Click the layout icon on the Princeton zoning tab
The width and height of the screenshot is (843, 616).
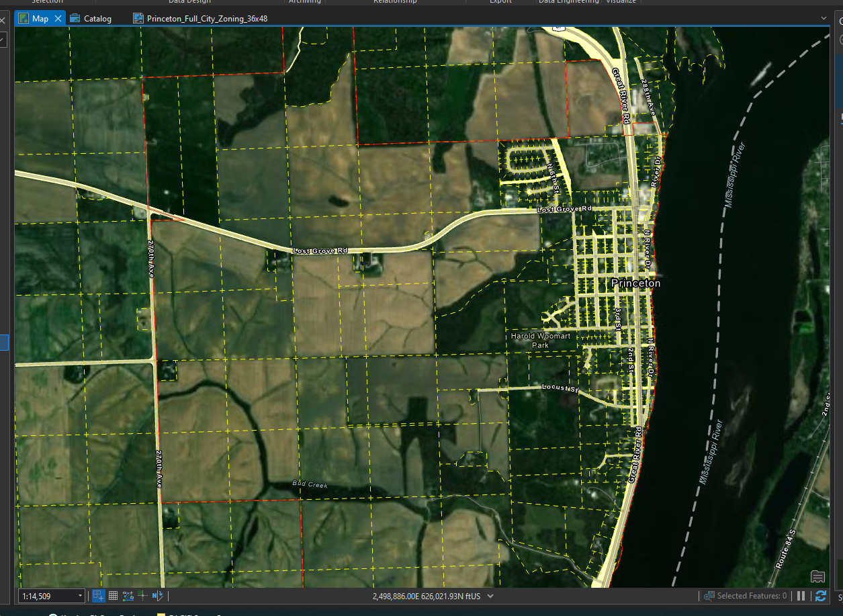(x=138, y=18)
